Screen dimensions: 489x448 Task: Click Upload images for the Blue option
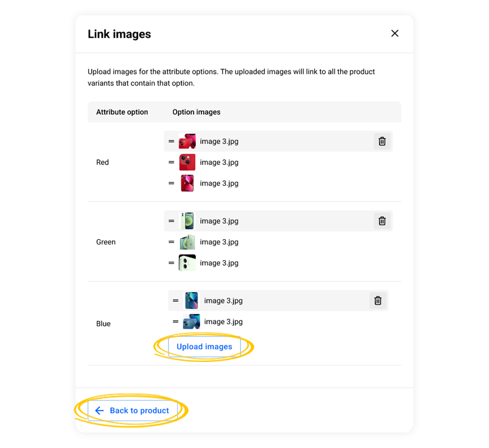[204, 346]
